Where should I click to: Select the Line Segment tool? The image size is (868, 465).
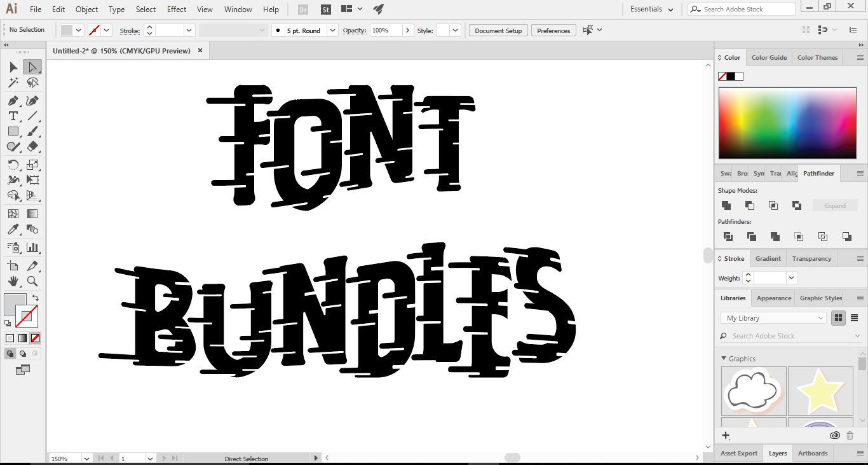pyautogui.click(x=32, y=116)
